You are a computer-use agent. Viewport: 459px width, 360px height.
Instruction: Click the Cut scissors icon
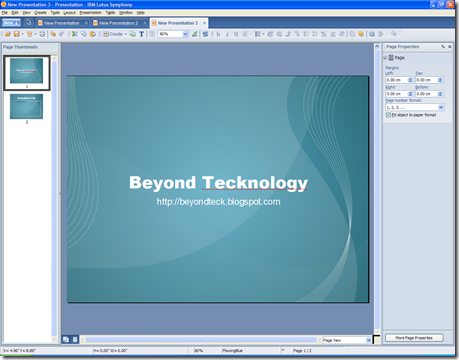(75, 34)
